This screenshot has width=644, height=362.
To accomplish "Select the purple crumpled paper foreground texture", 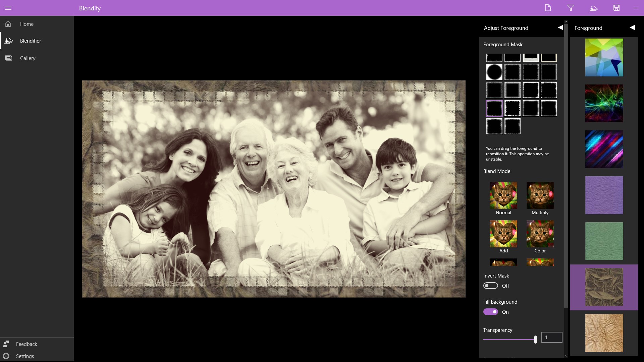I will [x=604, y=195].
